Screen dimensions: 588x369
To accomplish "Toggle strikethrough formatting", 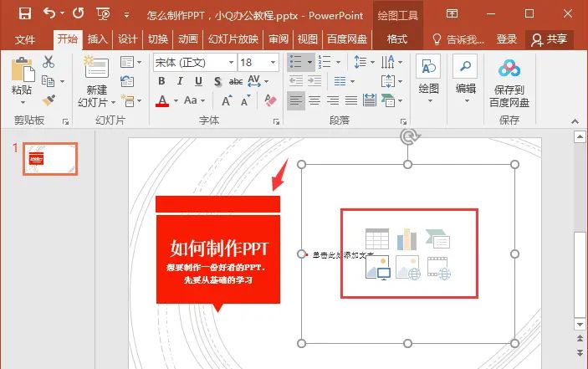I will [x=236, y=81].
